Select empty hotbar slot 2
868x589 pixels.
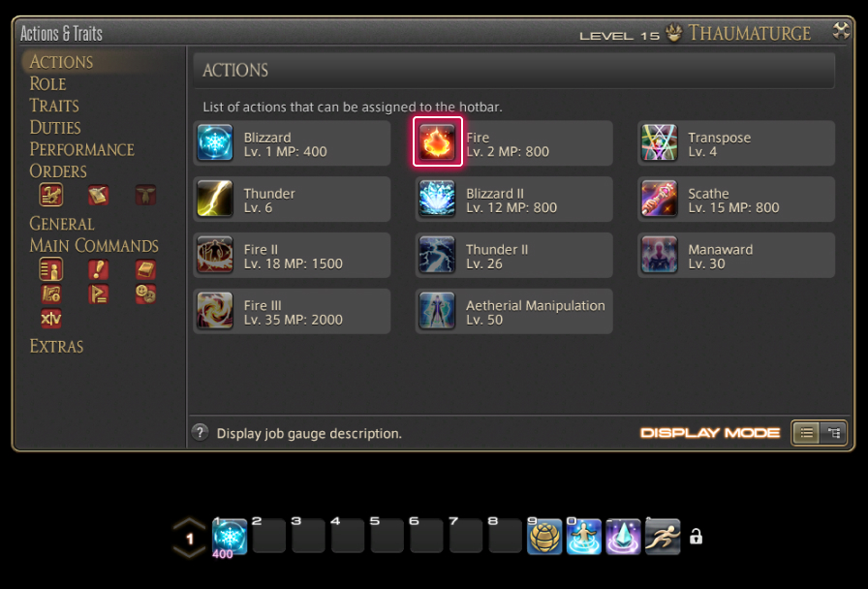269,536
